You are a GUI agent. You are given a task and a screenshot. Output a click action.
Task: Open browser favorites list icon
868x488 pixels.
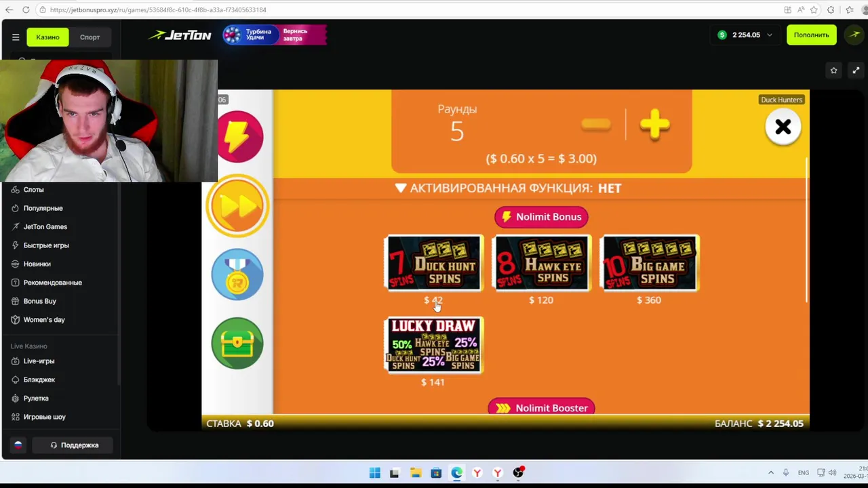[x=850, y=9]
